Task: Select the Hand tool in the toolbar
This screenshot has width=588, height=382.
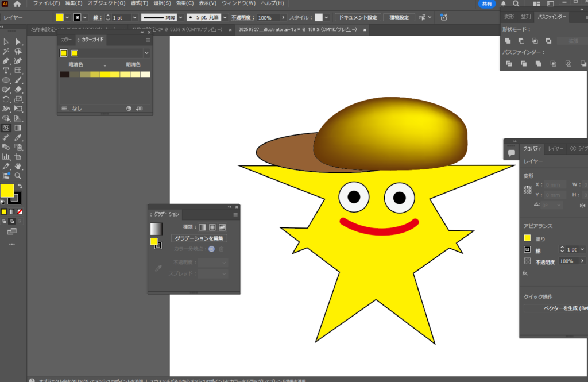Action: [18, 166]
